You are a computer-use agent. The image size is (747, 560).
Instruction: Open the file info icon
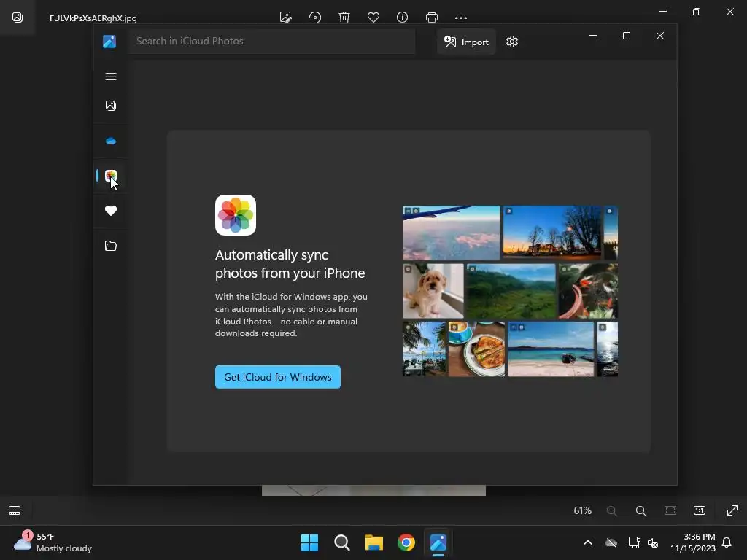pos(402,17)
